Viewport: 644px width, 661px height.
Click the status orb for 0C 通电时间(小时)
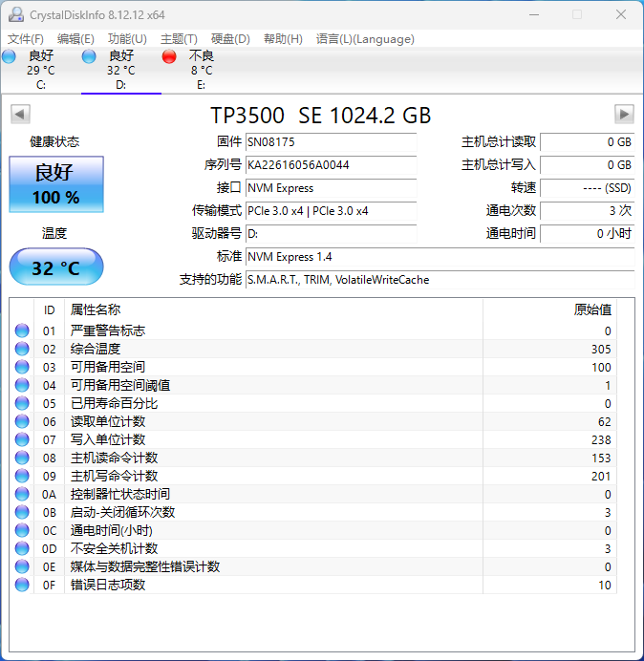click(22, 530)
